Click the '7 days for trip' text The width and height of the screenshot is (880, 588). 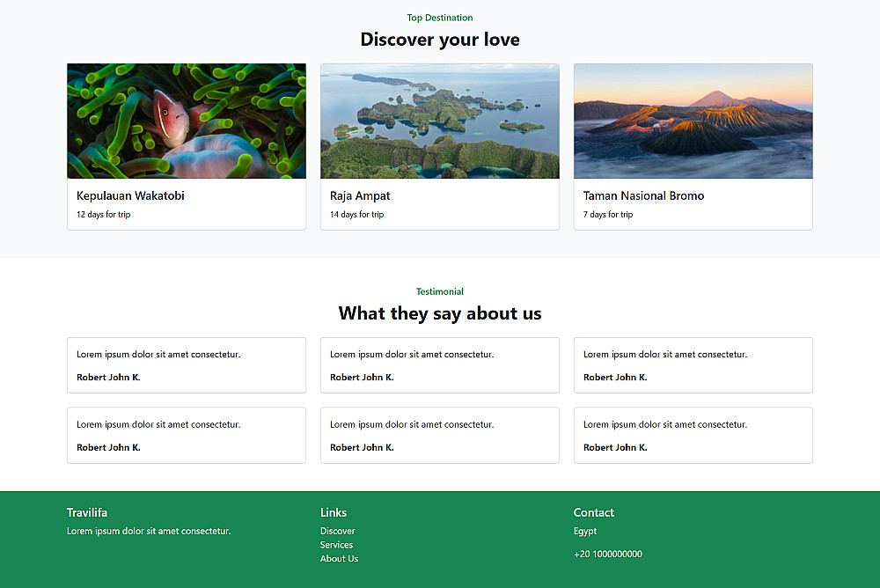coord(608,215)
